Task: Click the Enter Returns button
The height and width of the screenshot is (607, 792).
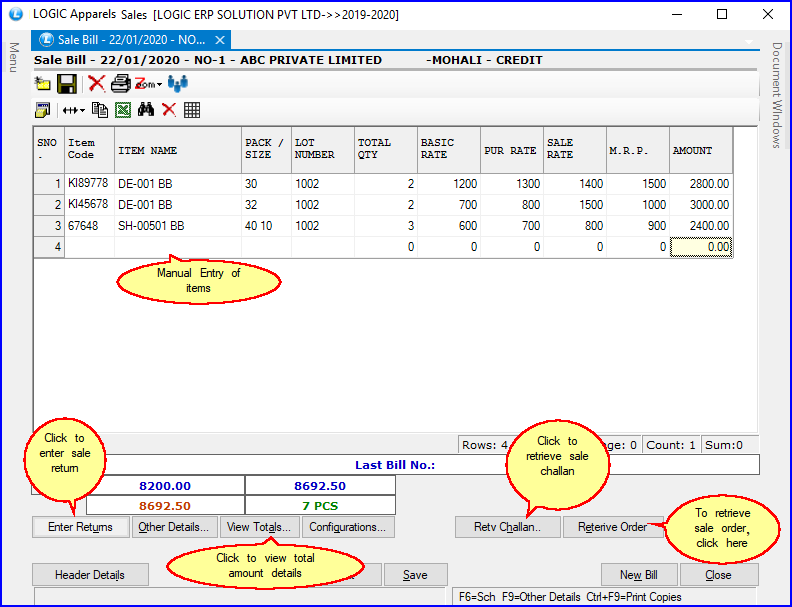Action: pyautogui.click(x=80, y=527)
